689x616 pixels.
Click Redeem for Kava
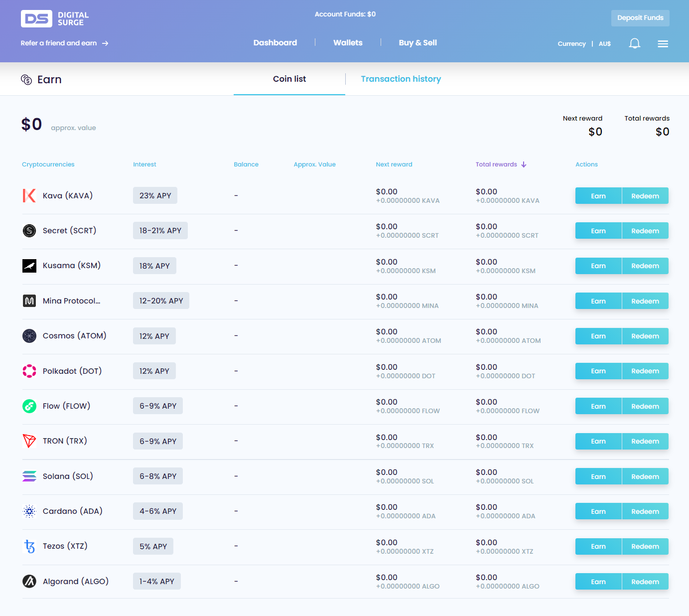tap(645, 196)
